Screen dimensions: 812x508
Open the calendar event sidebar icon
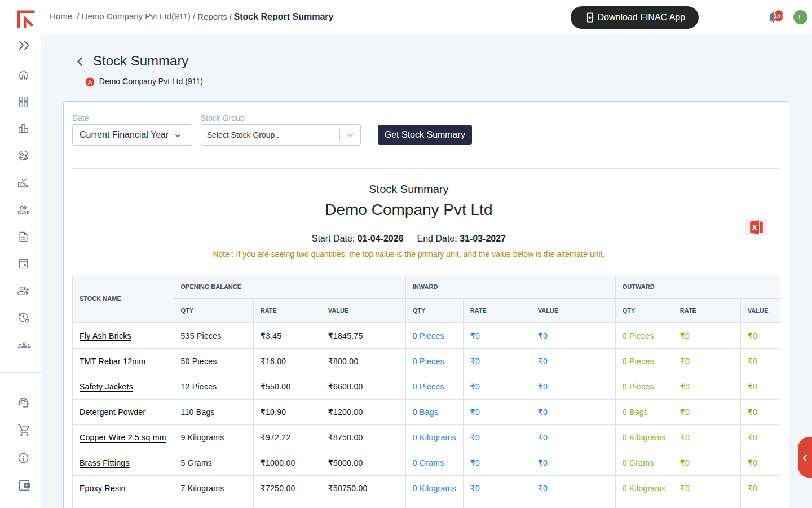[x=23, y=264]
